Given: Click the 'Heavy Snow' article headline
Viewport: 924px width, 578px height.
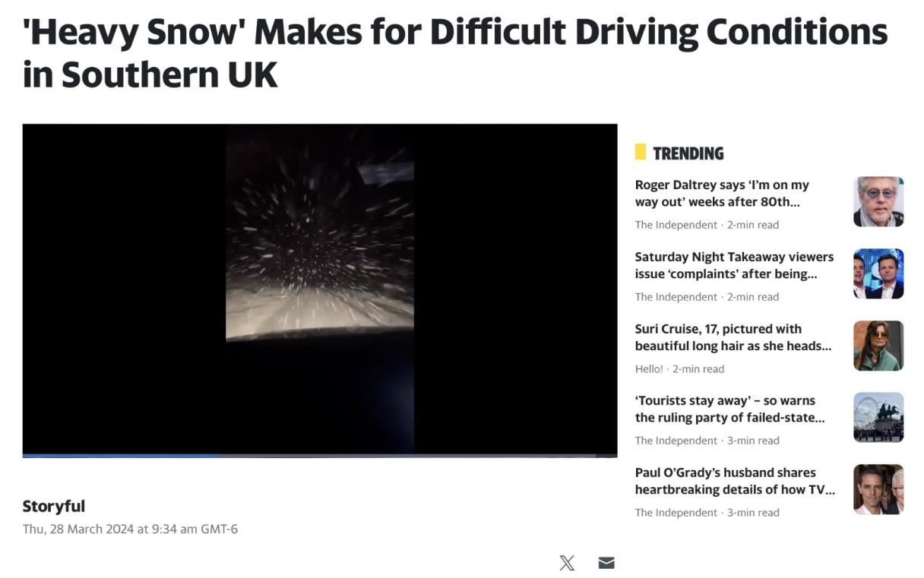Looking at the screenshot, I should pos(455,53).
